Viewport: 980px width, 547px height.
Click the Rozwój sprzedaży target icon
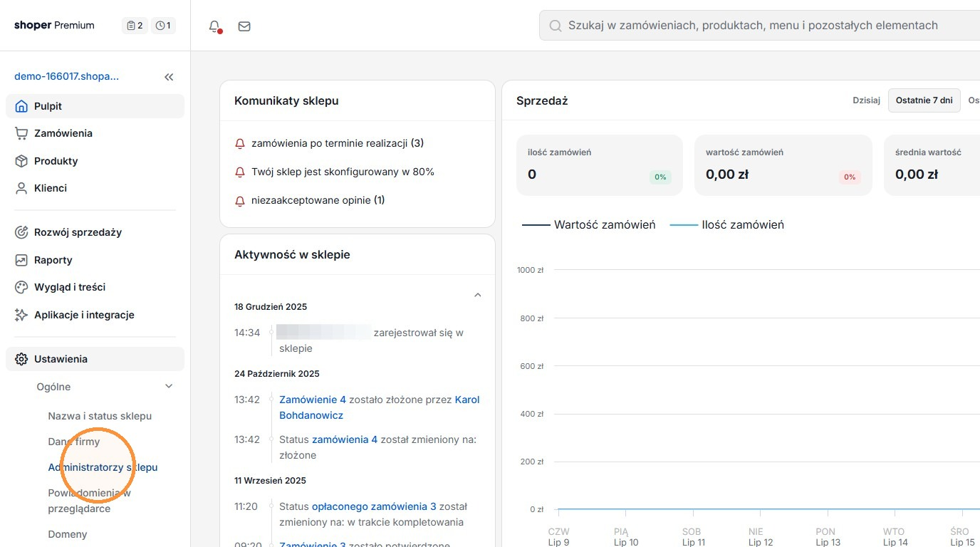[21, 232]
